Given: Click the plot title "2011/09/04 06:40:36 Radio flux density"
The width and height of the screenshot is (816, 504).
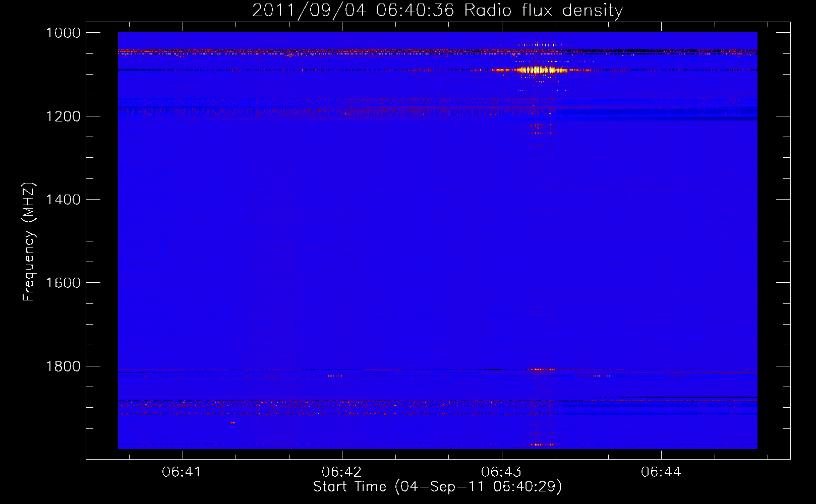Looking at the screenshot, I should click(437, 11).
